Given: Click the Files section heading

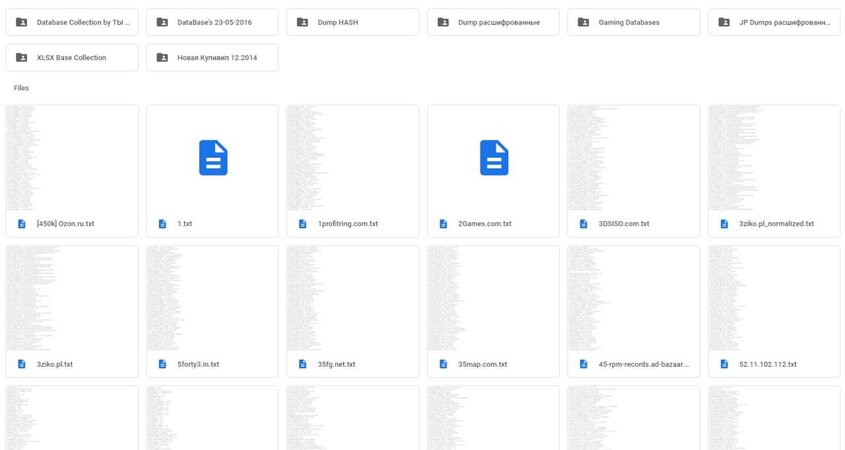Looking at the screenshot, I should (x=22, y=88).
